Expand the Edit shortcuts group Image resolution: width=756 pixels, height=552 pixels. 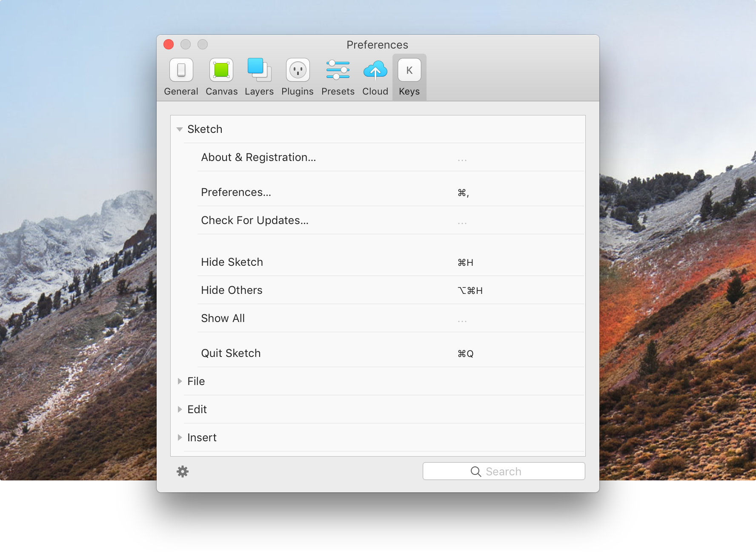coord(180,409)
